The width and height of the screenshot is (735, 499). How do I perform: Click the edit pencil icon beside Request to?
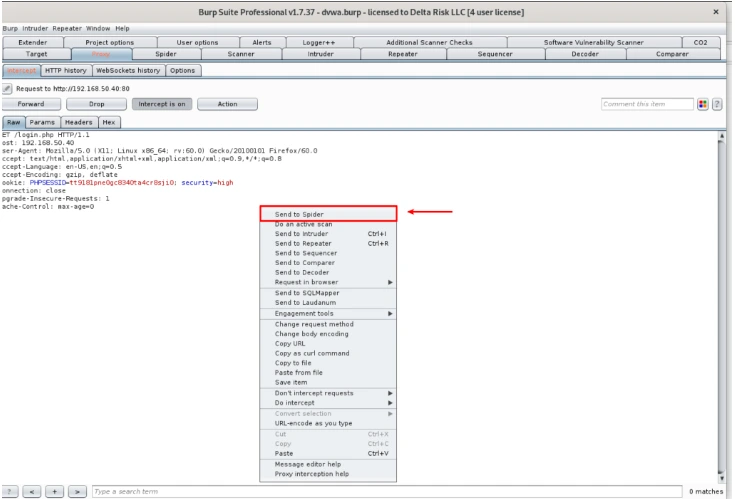click(x=7, y=88)
